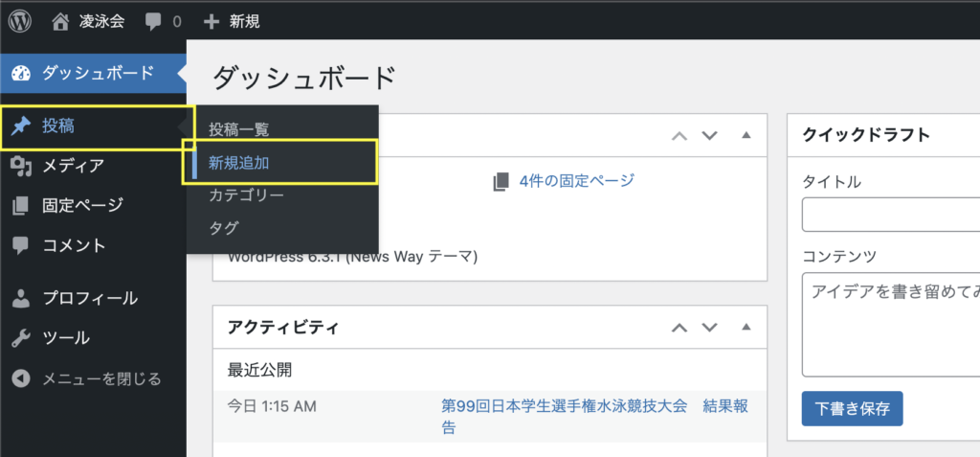Image resolution: width=980 pixels, height=457 pixels.
Task: Open the 4件の固定ページ link
Action: pyautogui.click(x=575, y=180)
